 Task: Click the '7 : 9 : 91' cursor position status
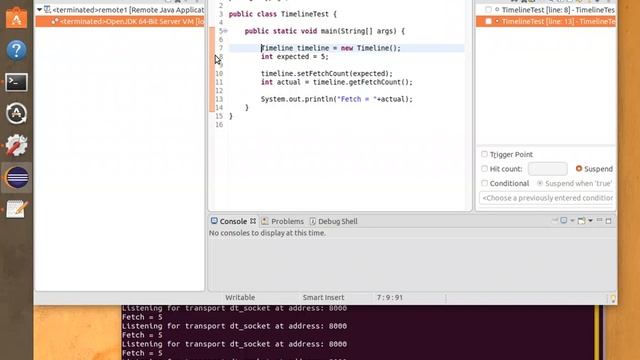point(389,298)
